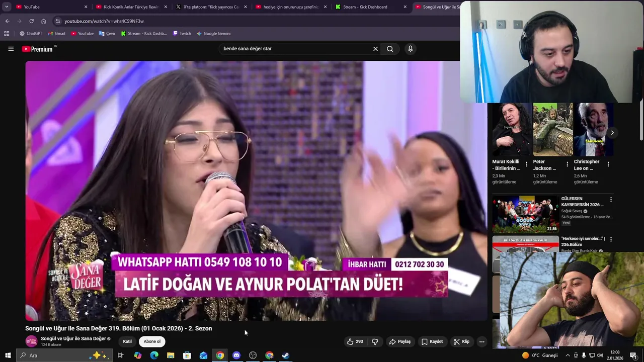The width and height of the screenshot is (644, 362).
Task: Open more actions menu below video
Action: click(481, 341)
